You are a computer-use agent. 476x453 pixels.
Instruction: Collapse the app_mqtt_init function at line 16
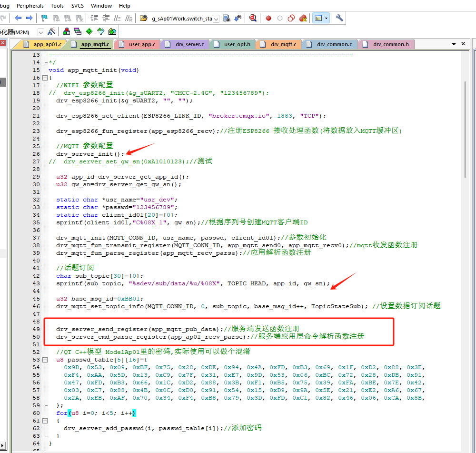pyautogui.click(x=45, y=78)
